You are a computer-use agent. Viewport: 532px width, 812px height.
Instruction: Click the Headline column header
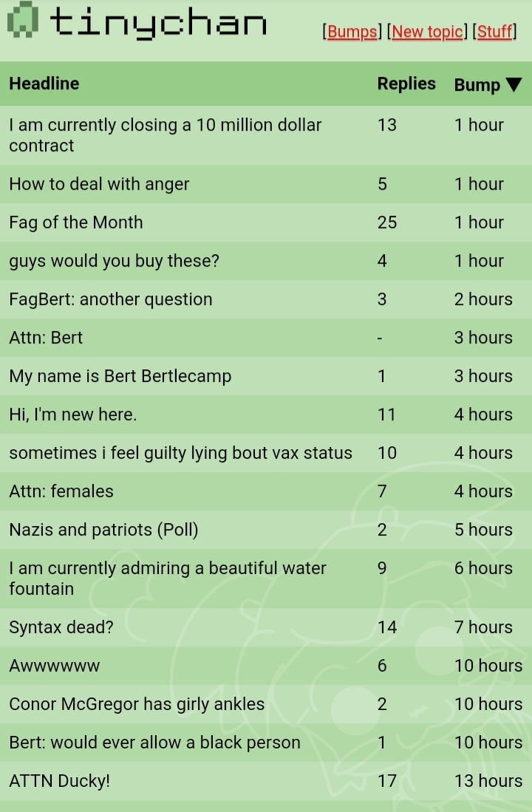(44, 83)
